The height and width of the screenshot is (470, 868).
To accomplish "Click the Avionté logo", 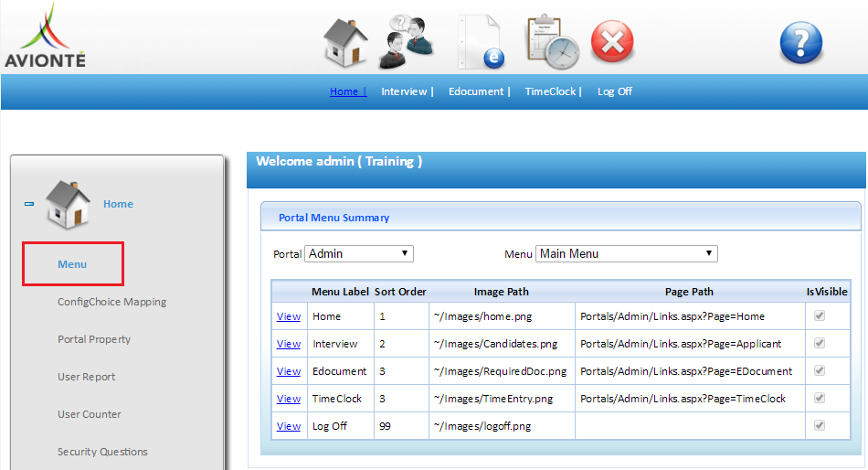I will [x=46, y=36].
